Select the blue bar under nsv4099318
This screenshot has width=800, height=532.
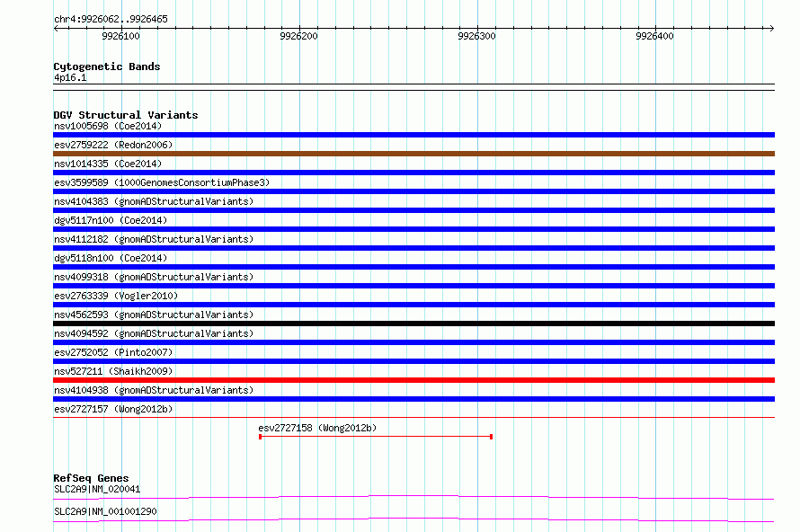click(413, 286)
